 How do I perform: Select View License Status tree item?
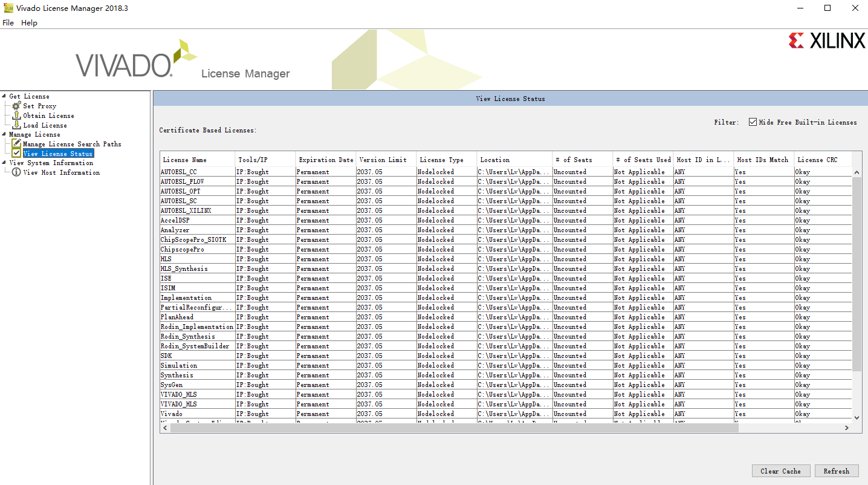pyautogui.click(x=58, y=154)
